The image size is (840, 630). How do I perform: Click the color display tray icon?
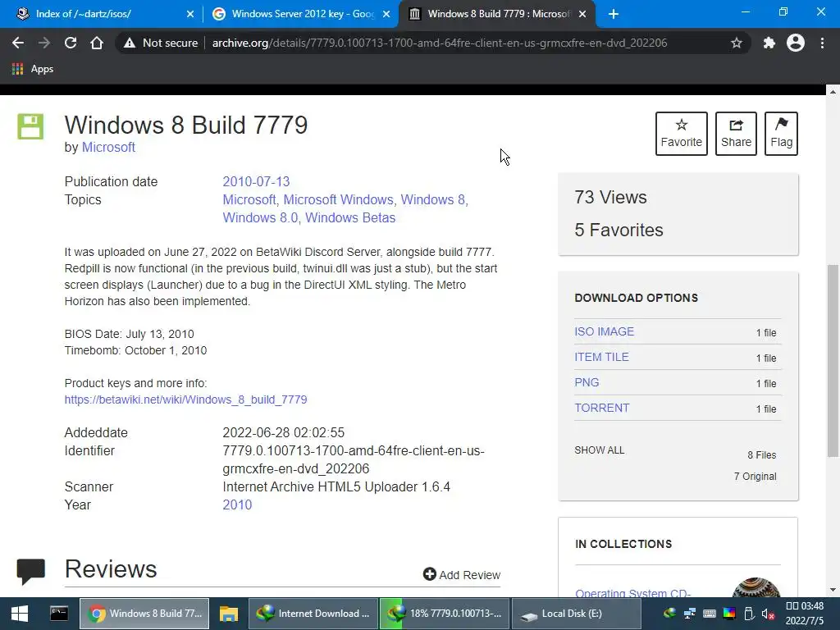(x=729, y=614)
